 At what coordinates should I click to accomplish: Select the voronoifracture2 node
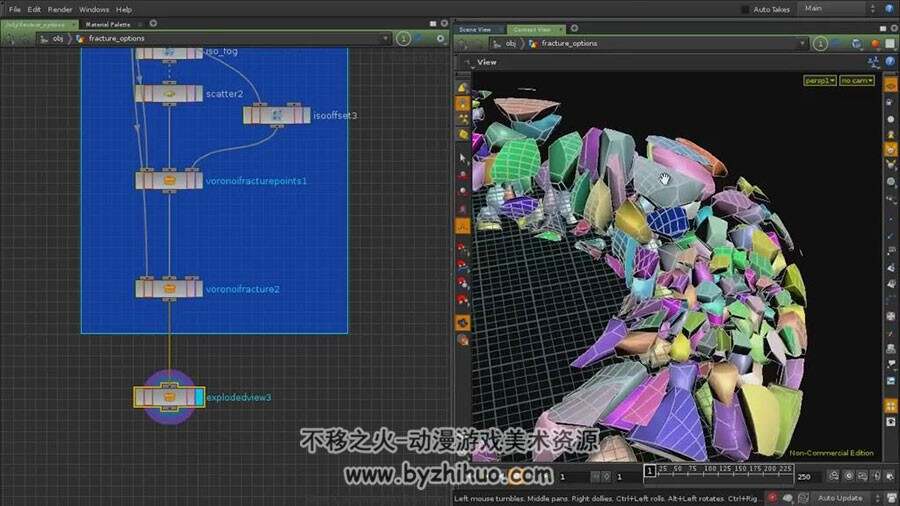click(169, 289)
